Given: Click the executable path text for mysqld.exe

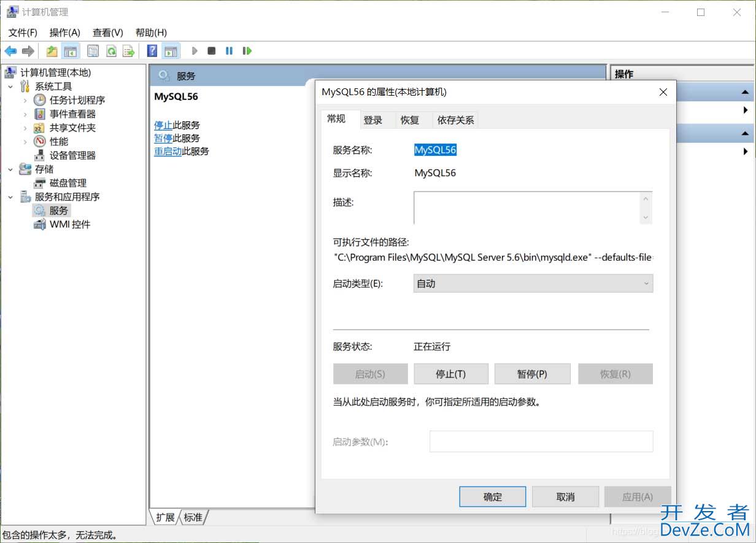Looking at the screenshot, I should tap(493, 257).
